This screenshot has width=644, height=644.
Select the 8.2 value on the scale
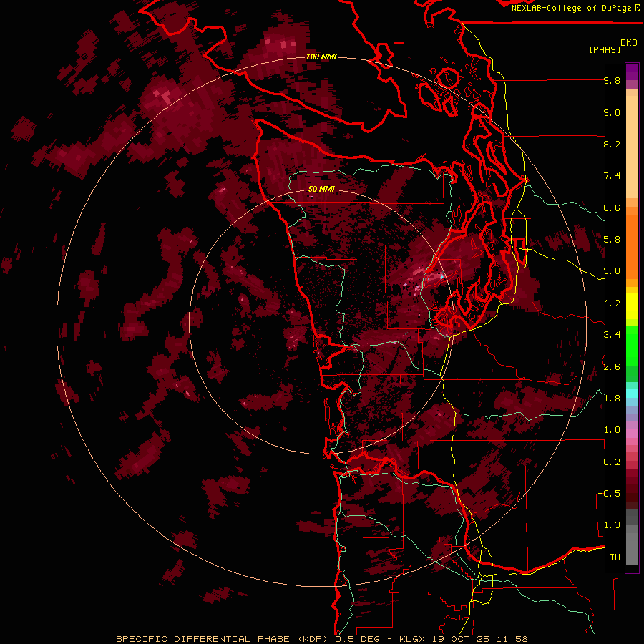(x=612, y=144)
